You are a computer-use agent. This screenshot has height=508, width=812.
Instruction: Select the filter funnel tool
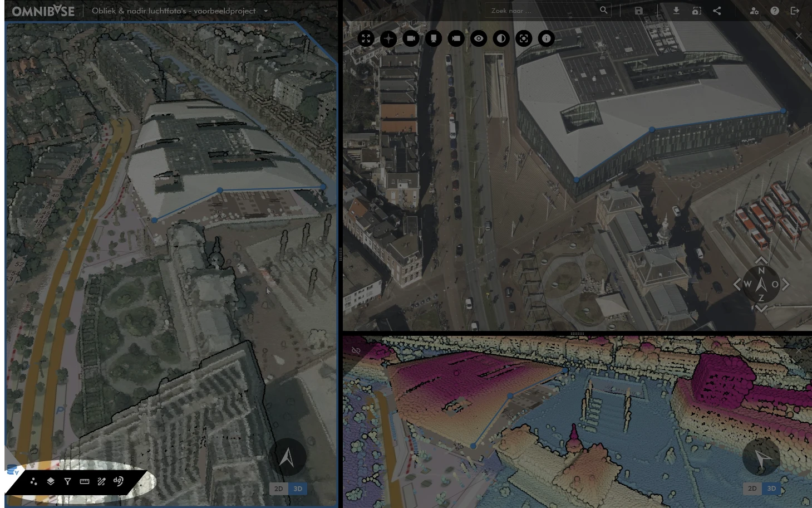[x=67, y=481]
